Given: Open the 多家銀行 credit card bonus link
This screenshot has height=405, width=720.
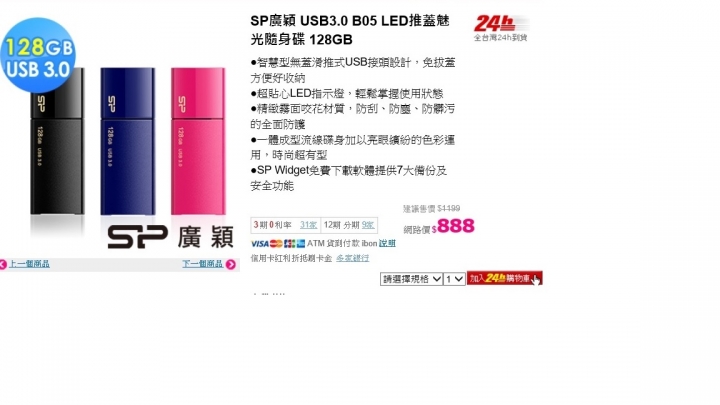Looking at the screenshot, I should coord(352,258).
